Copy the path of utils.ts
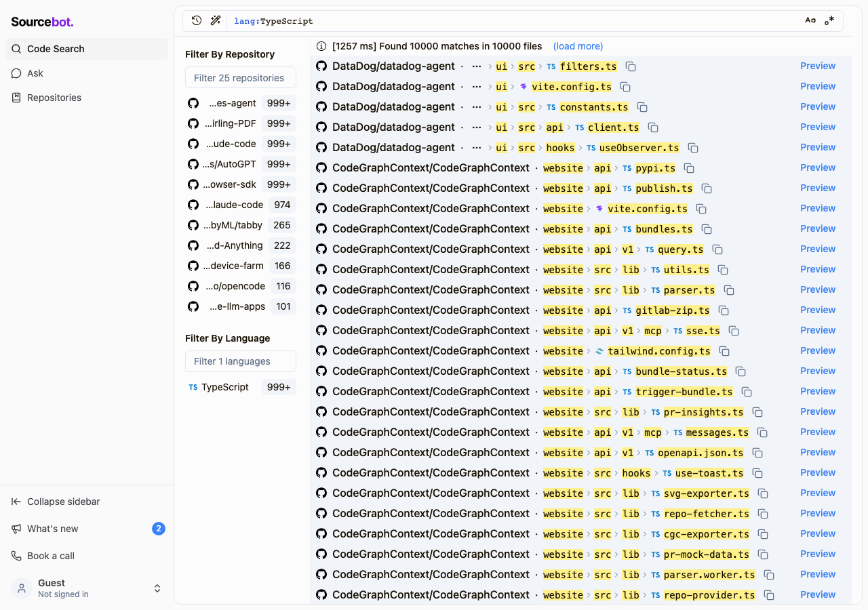The image size is (868, 610). [723, 270]
